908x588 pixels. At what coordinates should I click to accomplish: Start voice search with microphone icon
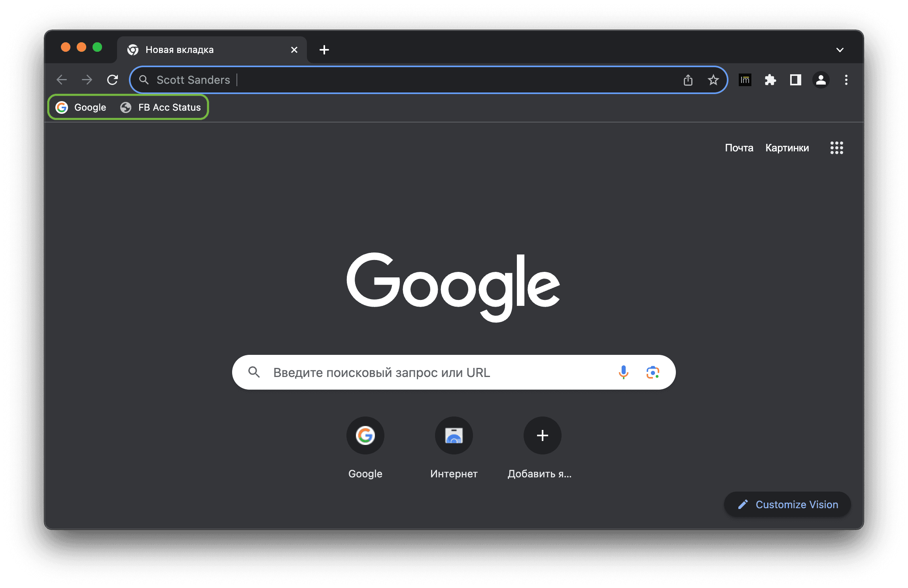[623, 372]
